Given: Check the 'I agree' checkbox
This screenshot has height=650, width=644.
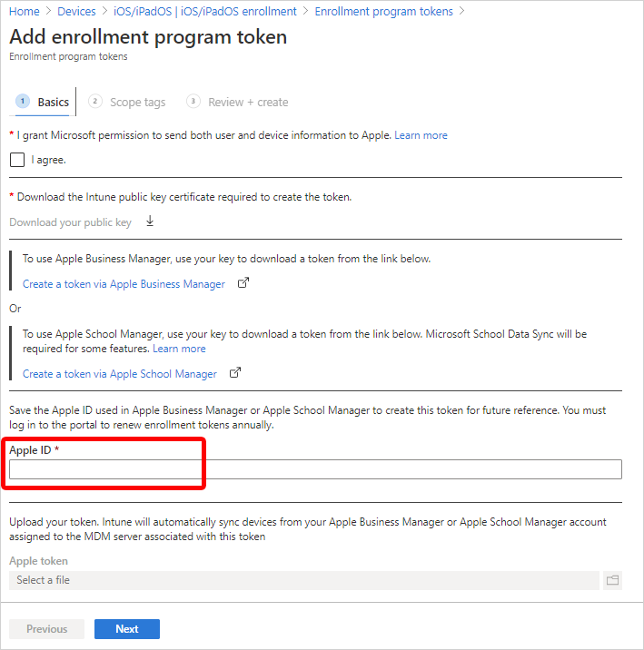Looking at the screenshot, I should coord(17,160).
